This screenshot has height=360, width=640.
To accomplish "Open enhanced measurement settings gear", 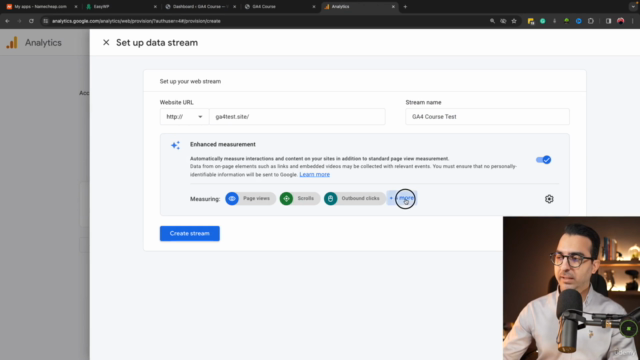I will [549, 199].
